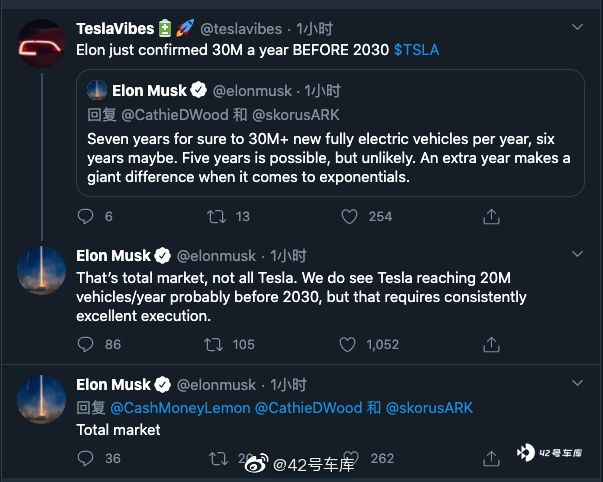The width and height of the screenshot is (603, 482).
Task: Open the @CathieDWood mention in the last tweet
Action: pyautogui.click(x=308, y=408)
